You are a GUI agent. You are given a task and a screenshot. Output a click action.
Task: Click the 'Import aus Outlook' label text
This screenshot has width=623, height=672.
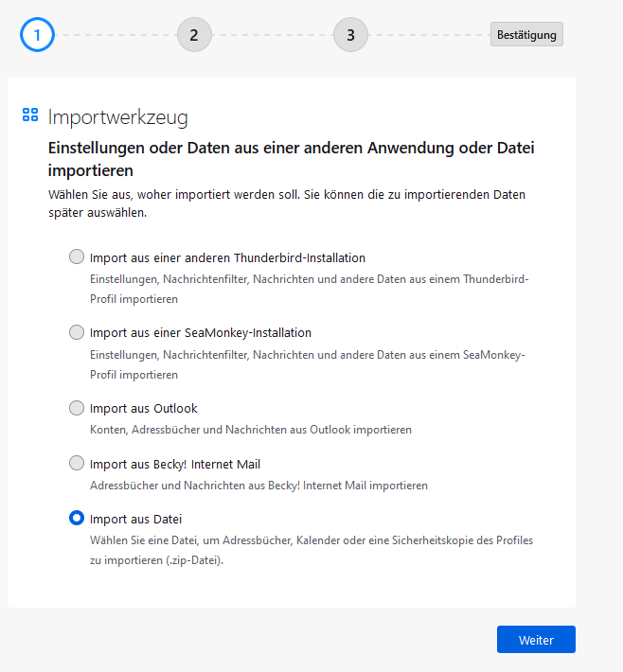(143, 409)
